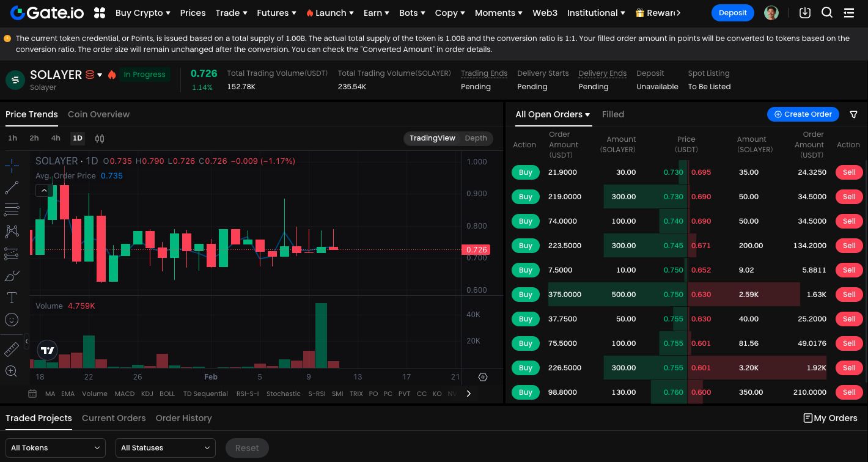Click the blue Deposit button
The width and height of the screenshot is (868, 462).
(x=732, y=13)
